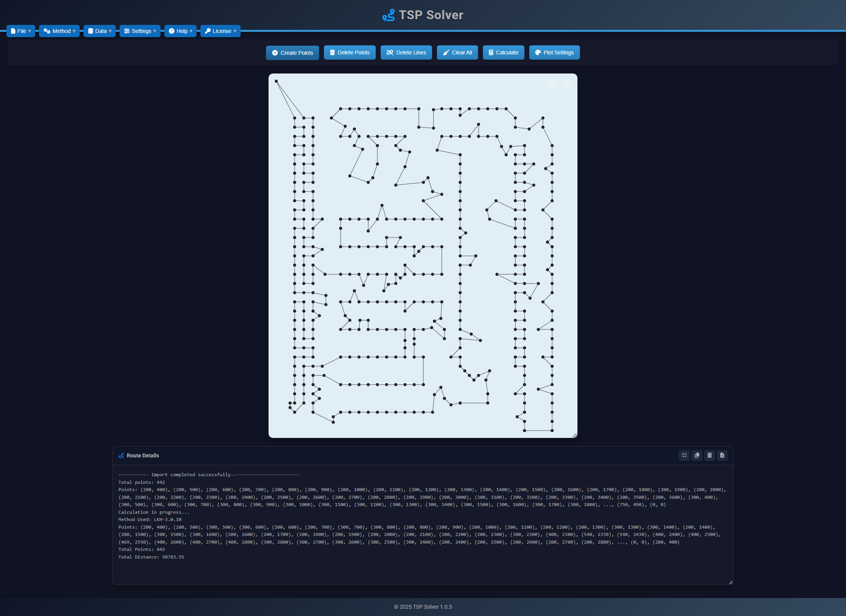This screenshot has width=846, height=616.
Task: Click the Route Details header icon
Action: [121, 455]
